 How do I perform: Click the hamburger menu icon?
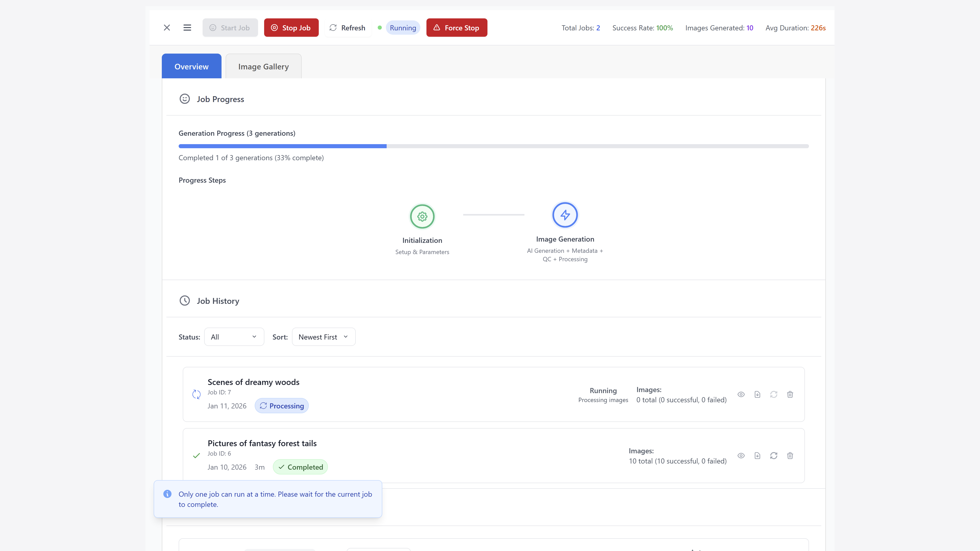click(x=187, y=28)
